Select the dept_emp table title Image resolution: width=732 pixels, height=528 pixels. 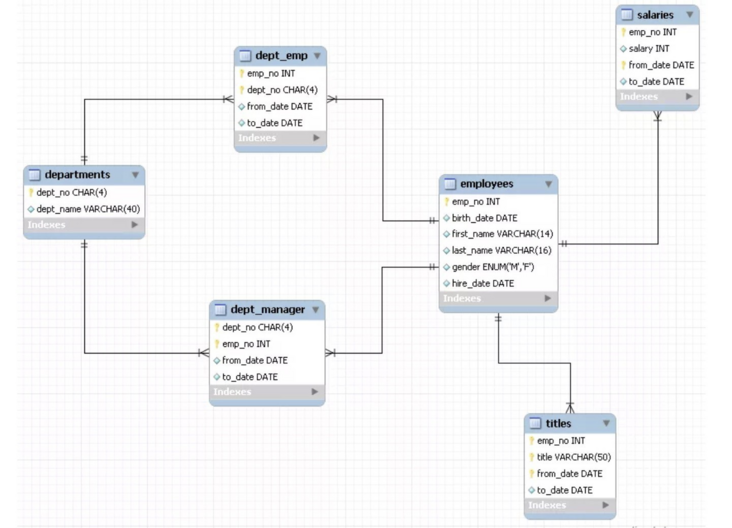coord(282,56)
